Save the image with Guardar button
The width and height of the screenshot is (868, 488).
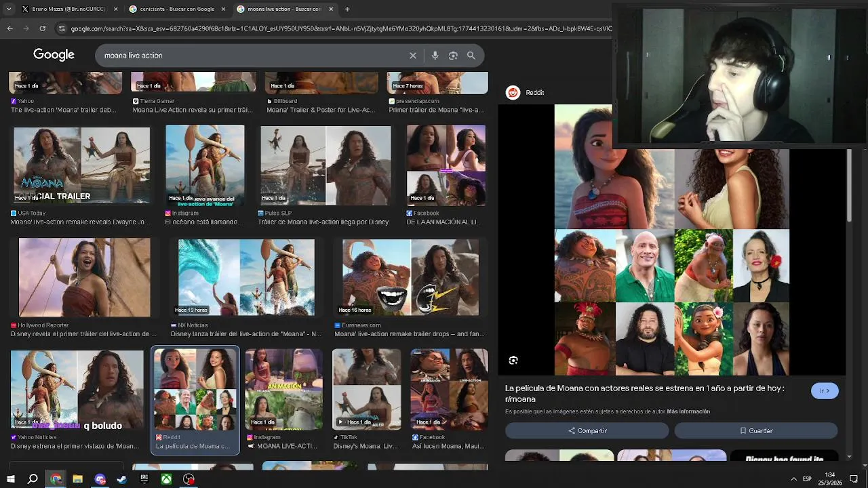(756, 431)
